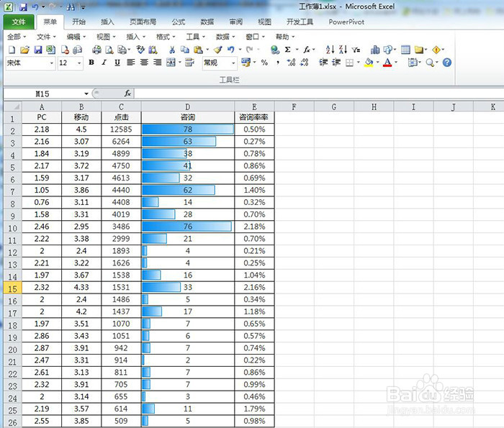Open a file with the folder icon
The image size is (504, 428).
point(24,50)
